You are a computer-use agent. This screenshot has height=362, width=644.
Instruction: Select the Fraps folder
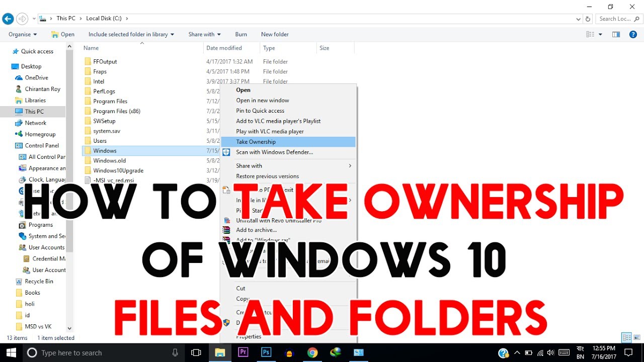[100, 71]
